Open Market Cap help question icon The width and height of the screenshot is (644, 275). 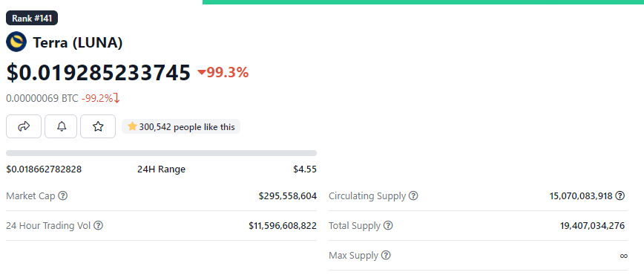(63, 196)
